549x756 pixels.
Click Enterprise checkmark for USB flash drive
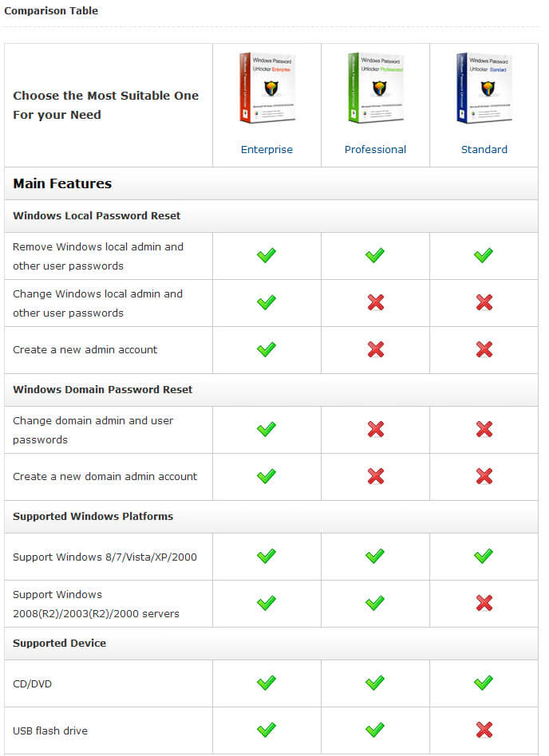pos(267,730)
